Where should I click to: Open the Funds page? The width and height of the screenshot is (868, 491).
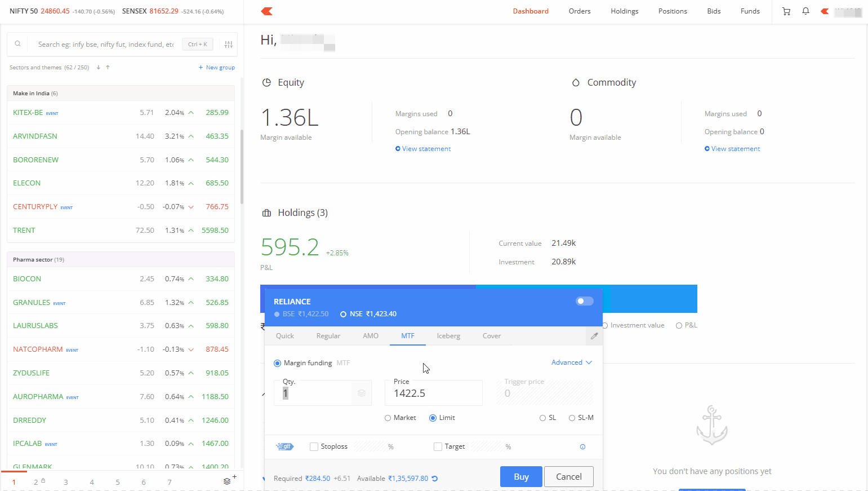(750, 11)
